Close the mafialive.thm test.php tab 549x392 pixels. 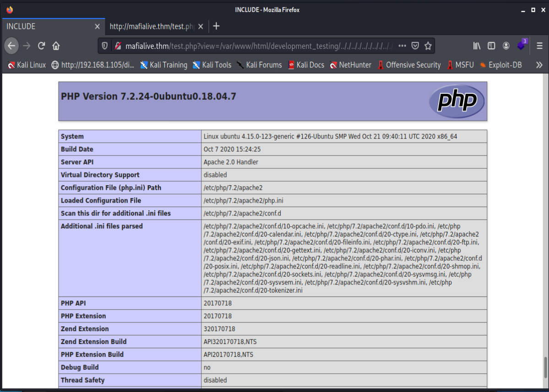201,27
